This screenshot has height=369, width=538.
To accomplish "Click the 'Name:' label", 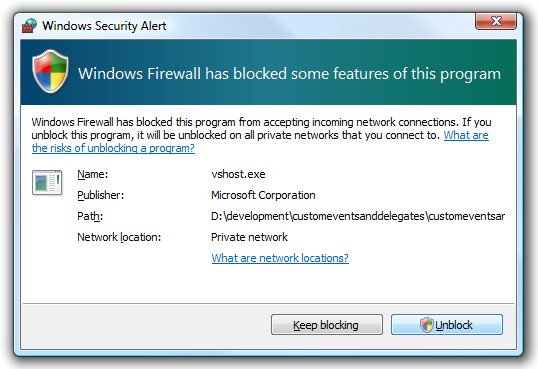I will (93, 174).
